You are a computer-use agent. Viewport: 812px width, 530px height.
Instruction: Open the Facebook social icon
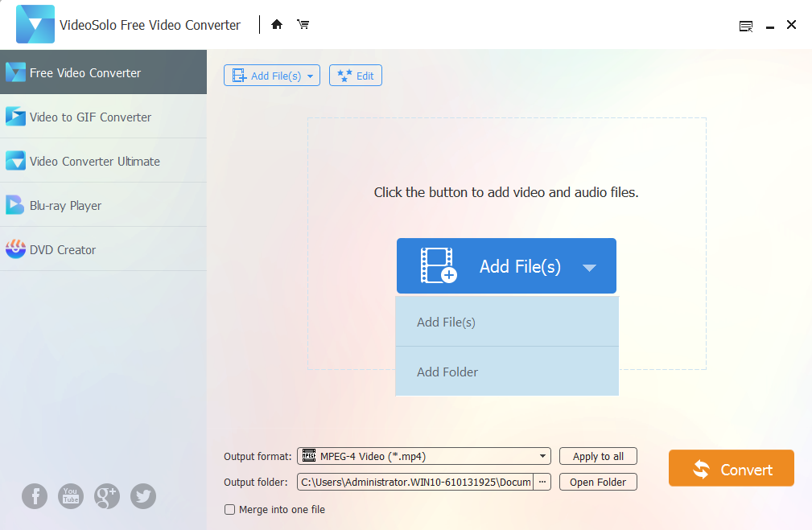35,496
